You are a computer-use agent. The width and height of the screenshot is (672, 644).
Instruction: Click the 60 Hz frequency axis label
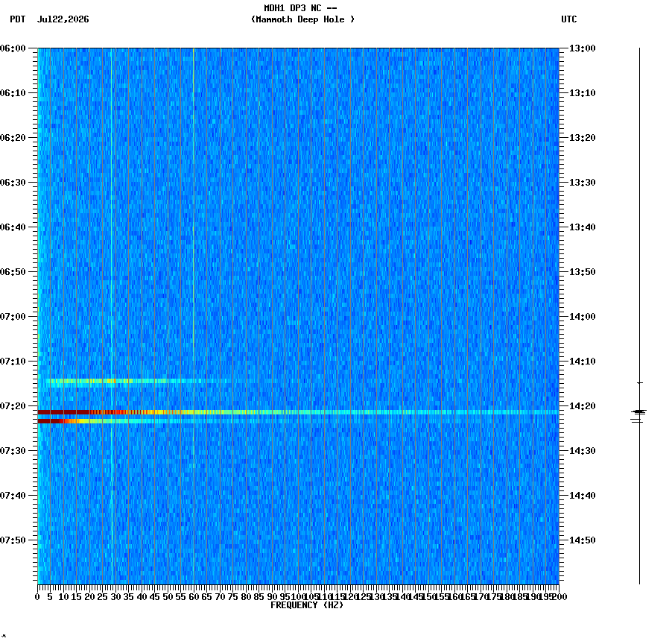click(194, 597)
